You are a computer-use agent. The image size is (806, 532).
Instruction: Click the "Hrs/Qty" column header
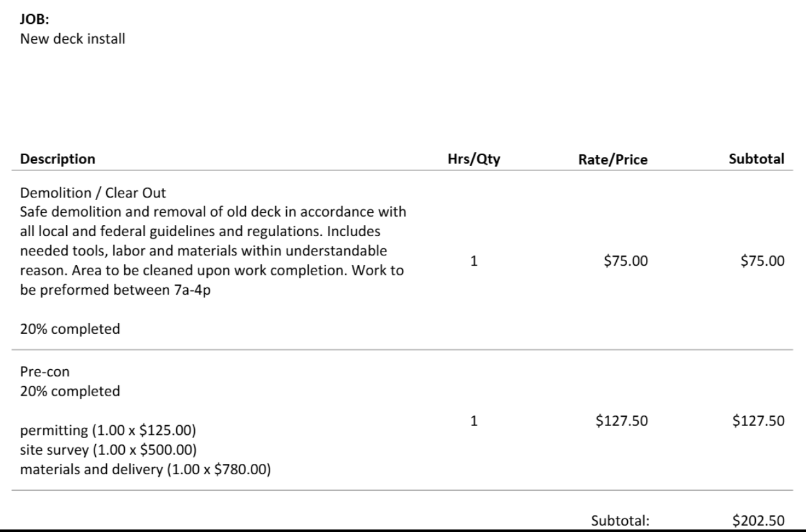(474, 159)
